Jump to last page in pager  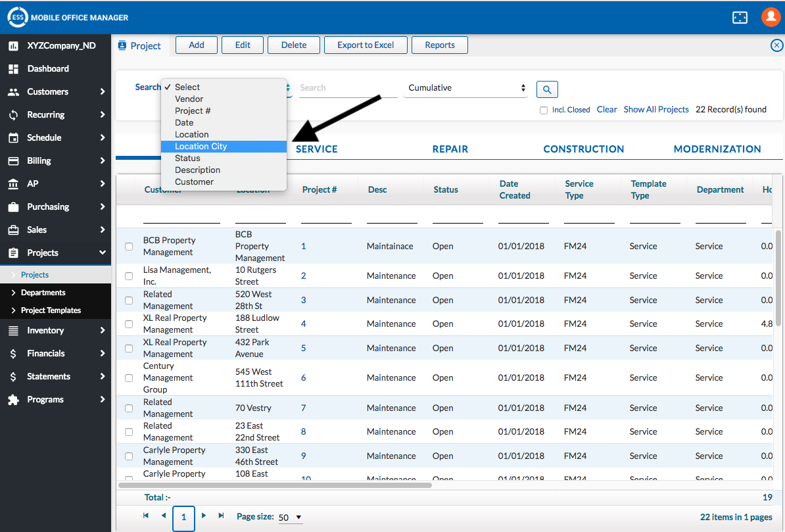pos(221,516)
